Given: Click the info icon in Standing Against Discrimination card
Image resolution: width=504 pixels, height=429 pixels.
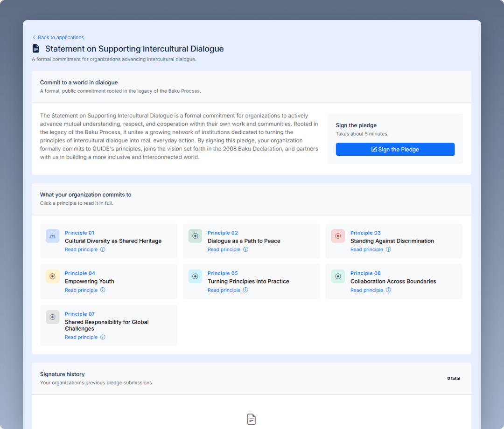Looking at the screenshot, I should (x=388, y=249).
